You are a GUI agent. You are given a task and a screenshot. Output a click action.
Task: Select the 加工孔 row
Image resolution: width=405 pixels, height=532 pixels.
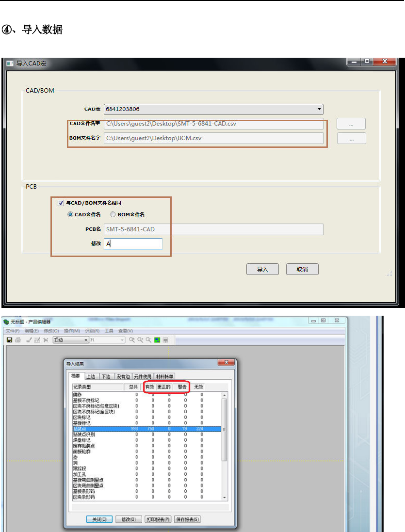pyautogui.click(x=146, y=474)
